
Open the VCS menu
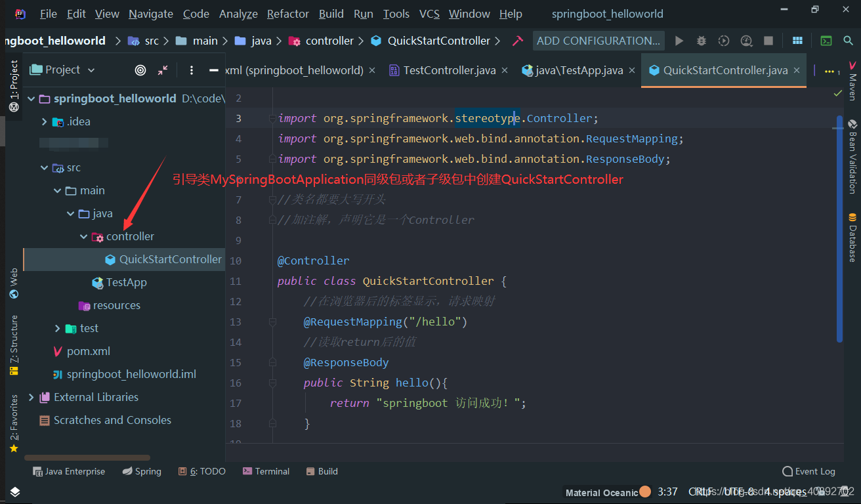point(429,14)
